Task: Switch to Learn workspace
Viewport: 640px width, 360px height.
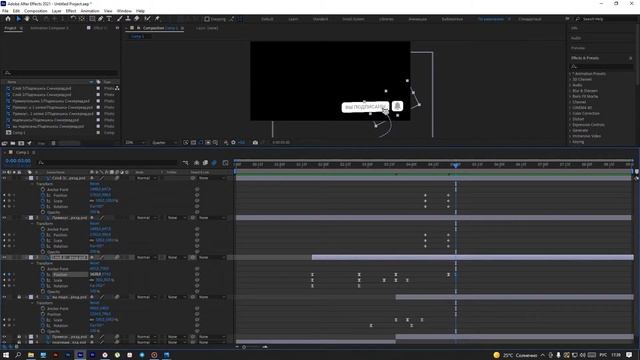Action: pos(293,19)
